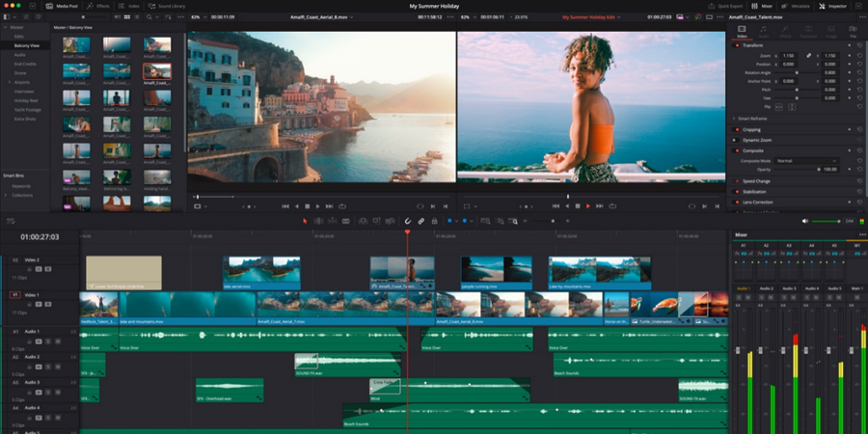Switch to the Audio inspector tab

[x=764, y=32]
